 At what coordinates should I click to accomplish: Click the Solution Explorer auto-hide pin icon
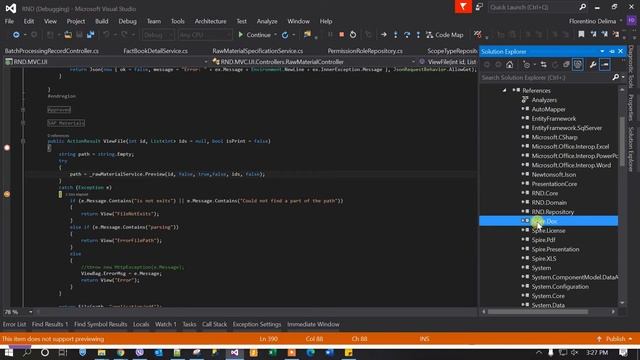click(x=611, y=51)
